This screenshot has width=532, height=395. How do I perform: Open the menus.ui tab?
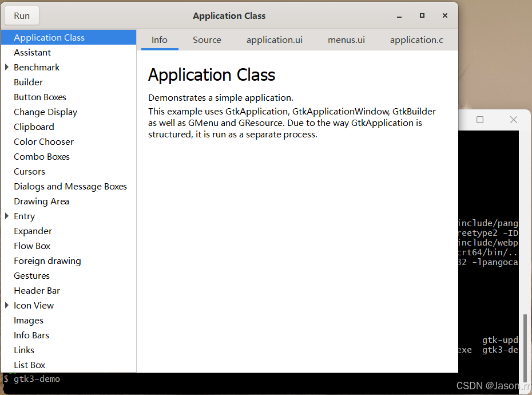pyautogui.click(x=346, y=40)
